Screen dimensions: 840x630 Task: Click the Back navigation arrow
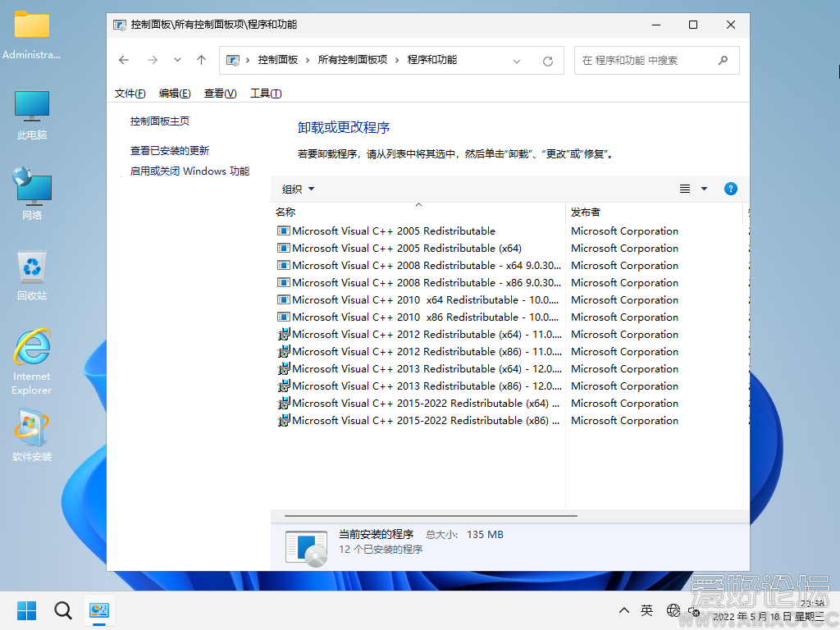tap(124, 60)
